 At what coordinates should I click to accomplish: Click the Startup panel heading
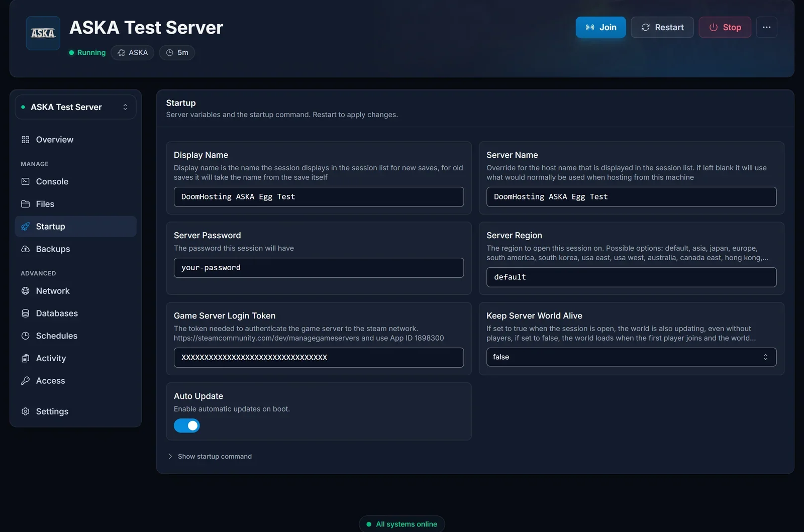181,103
